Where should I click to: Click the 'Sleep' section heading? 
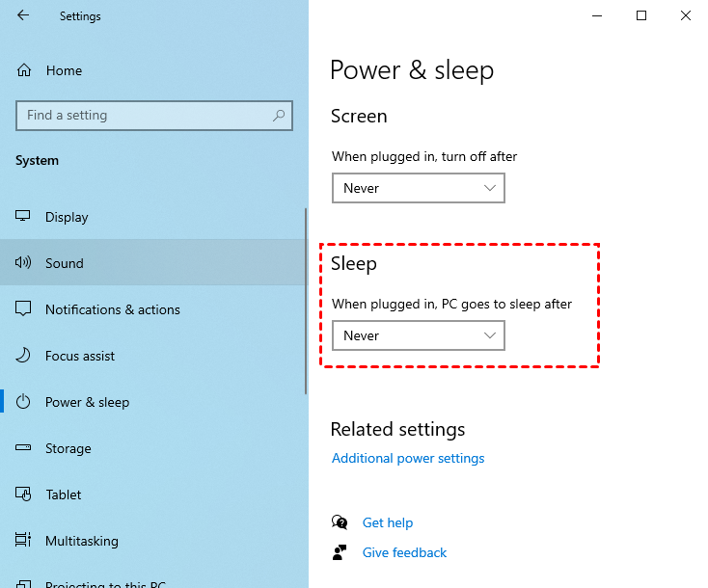point(354,264)
